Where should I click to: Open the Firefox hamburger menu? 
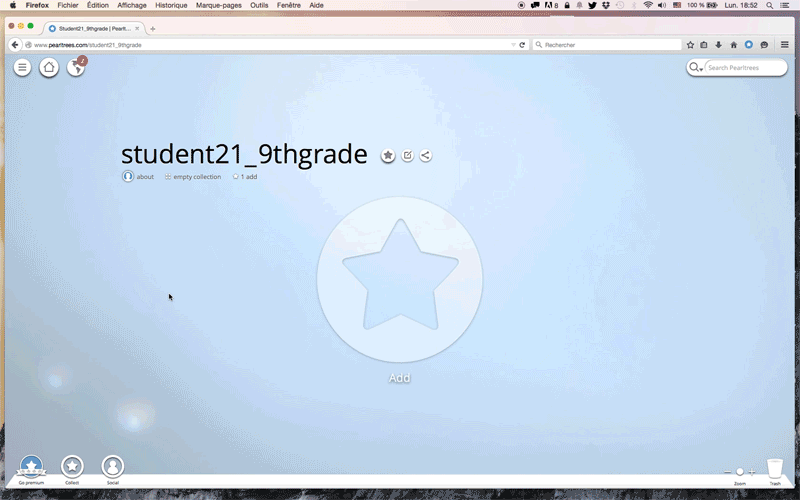[x=785, y=45]
